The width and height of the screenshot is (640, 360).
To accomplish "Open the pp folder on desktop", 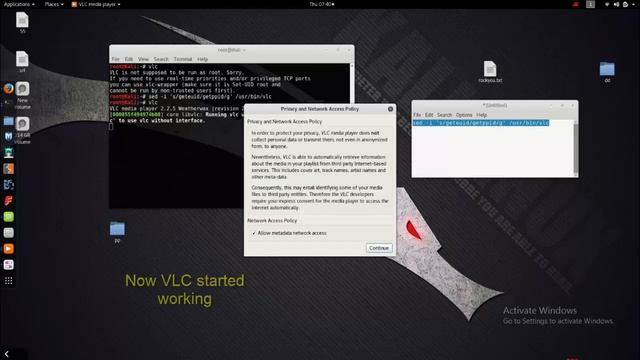I will pos(117,232).
